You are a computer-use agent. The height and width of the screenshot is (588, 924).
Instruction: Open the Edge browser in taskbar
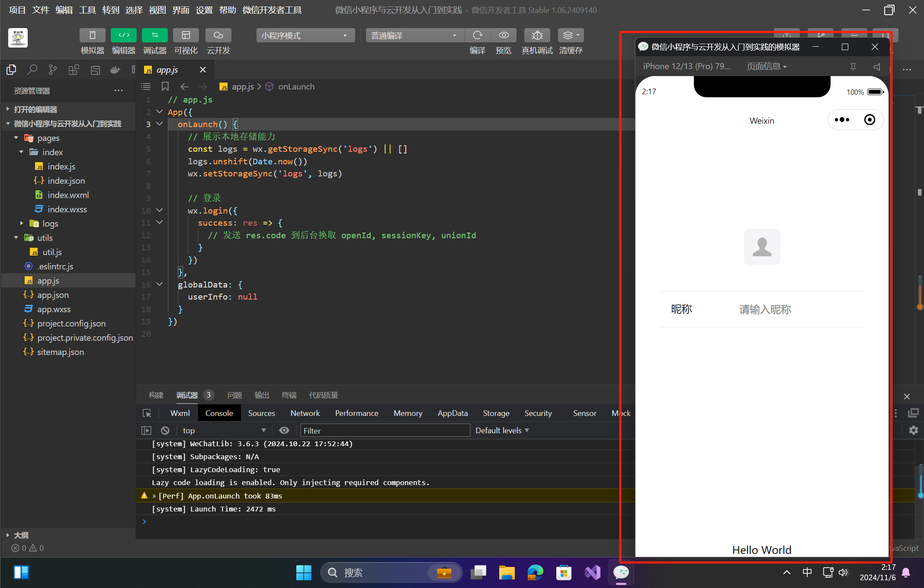pyautogui.click(x=535, y=573)
